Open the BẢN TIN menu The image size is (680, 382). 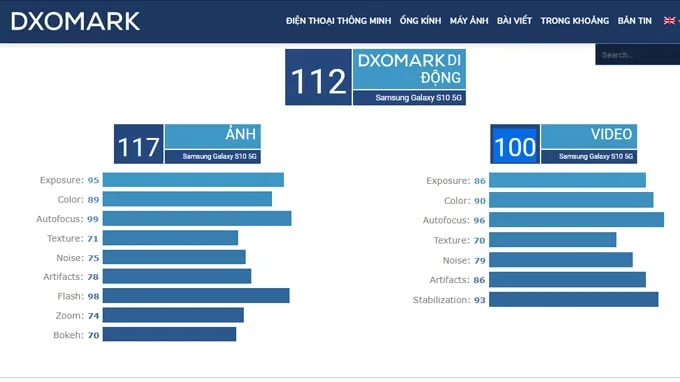pos(634,20)
